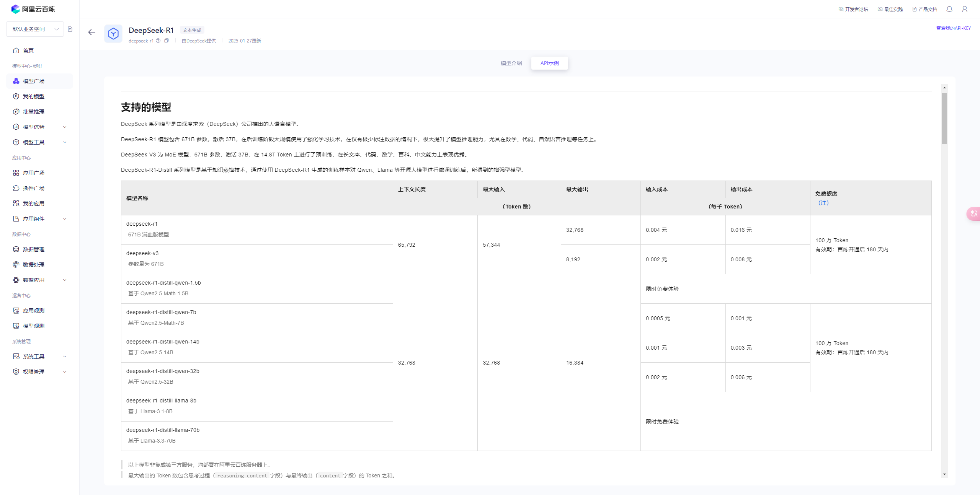980x495 pixels.
Task: Click the 文本生成 tag
Action: pyautogui.click(x=192, y=30)
